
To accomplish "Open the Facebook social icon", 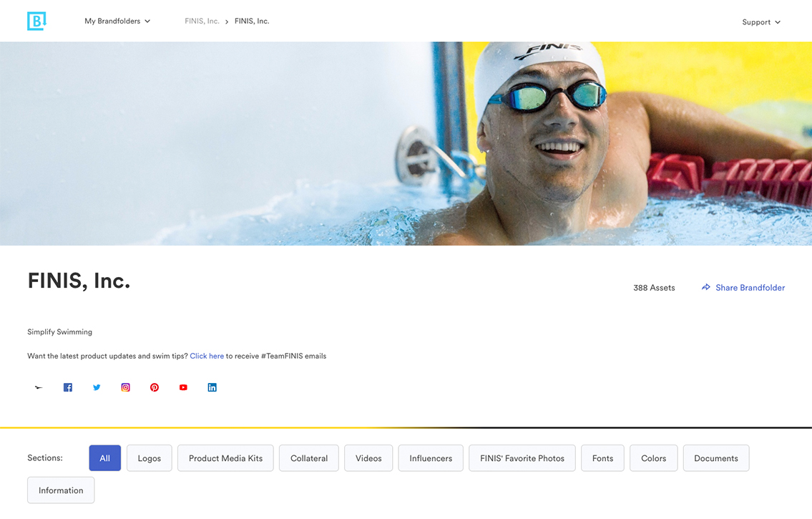I will click(x=68, y=387).
